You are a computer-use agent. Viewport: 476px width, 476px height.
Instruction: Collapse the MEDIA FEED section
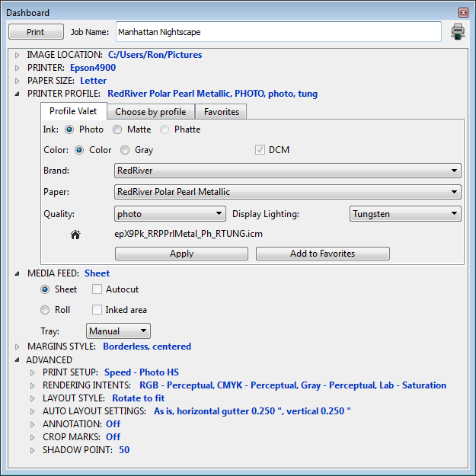coord(17,274)
